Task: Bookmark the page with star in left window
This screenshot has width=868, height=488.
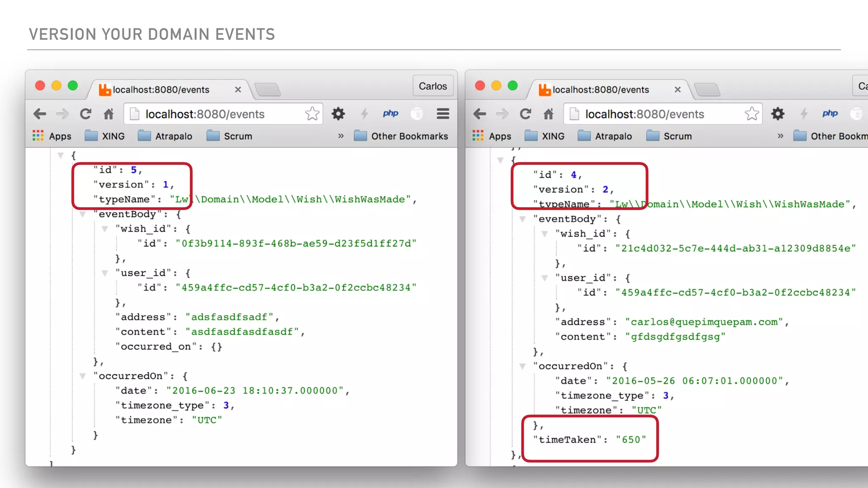Action: click(x=312, y=114)
